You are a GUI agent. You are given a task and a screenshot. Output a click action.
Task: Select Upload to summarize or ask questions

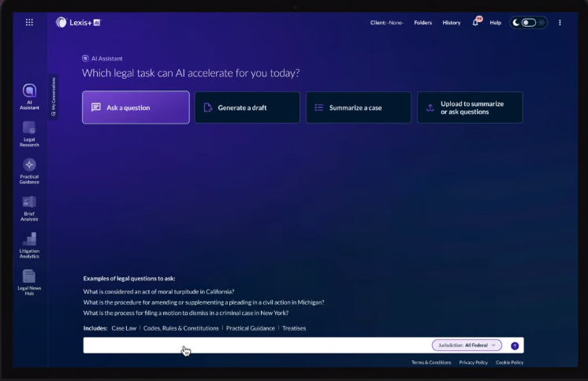470,108
